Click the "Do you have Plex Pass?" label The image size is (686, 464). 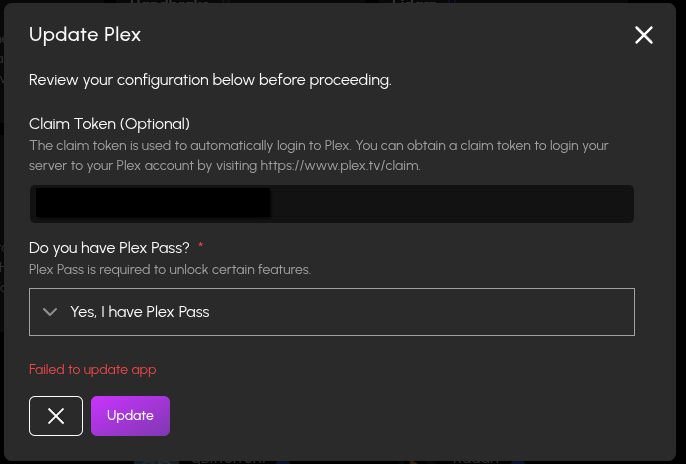click(x=109, y=247)
